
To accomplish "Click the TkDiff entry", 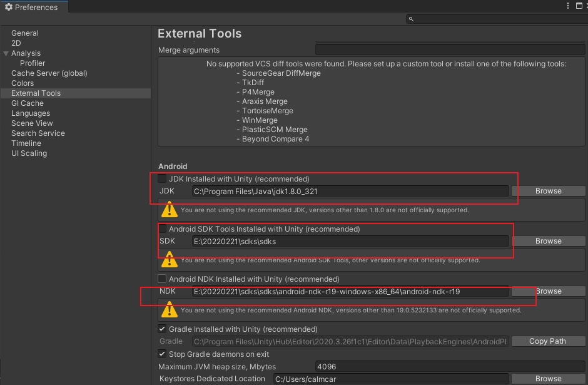I will tap(253, 83).
